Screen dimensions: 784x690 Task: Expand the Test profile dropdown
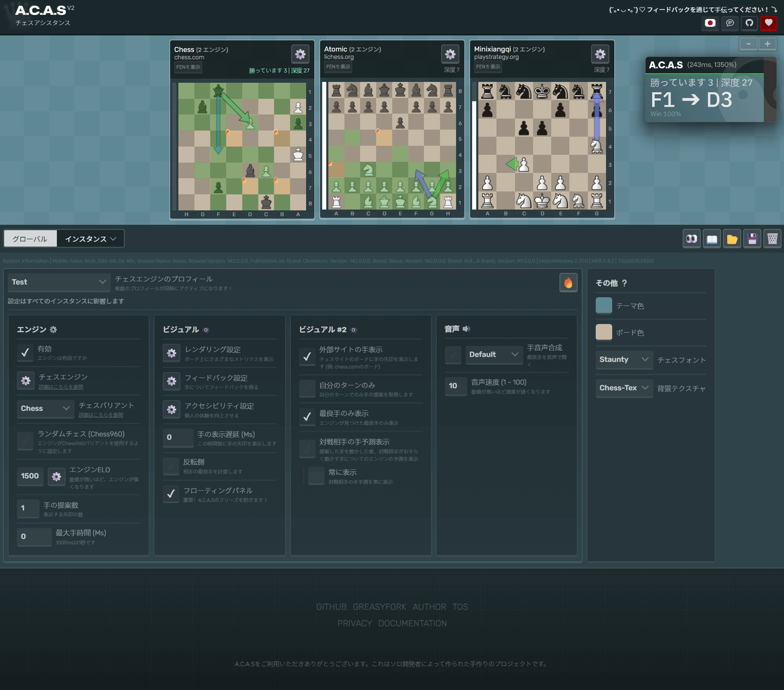(x=59, y=282)
